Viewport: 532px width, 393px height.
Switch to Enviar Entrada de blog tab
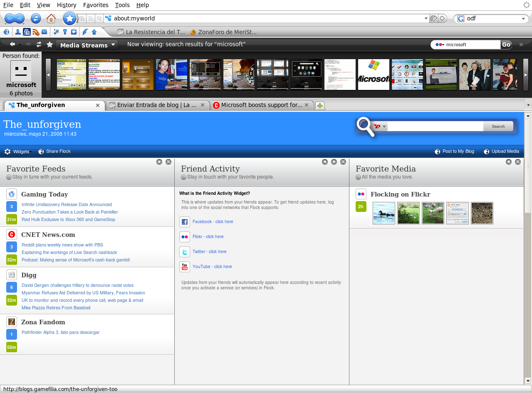coord(157,105)
